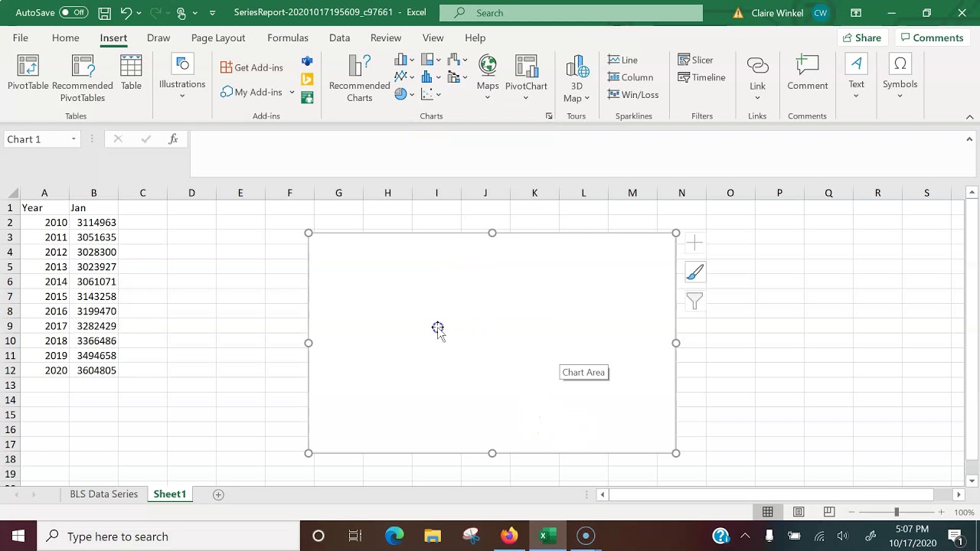The width and height of the screenshot is (980, 551).
Task: Open the Charts group dialog launcher
Action: click(x=549, y=116)
